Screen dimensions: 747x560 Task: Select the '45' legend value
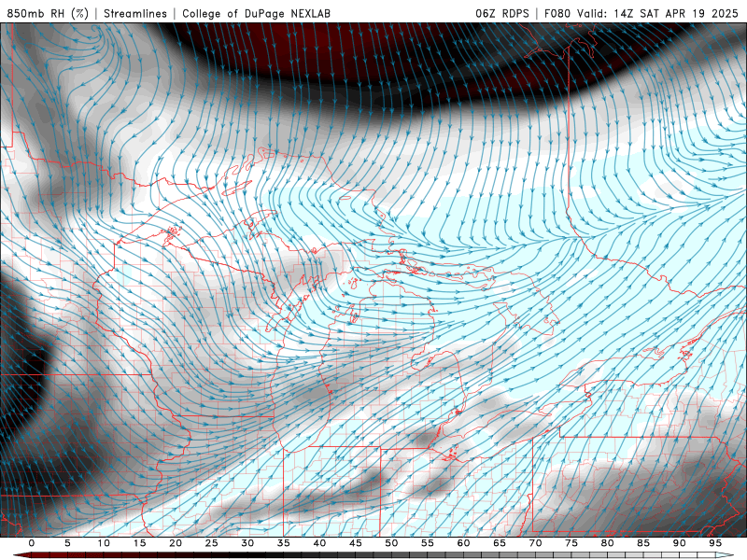point(356,543)
